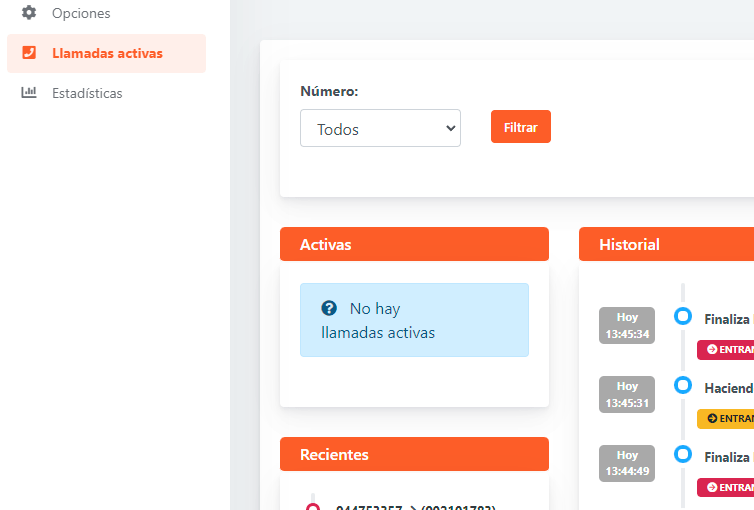Click the blue timeline marker at 13:45:34
754x510 pixels.
coord(683,316)
